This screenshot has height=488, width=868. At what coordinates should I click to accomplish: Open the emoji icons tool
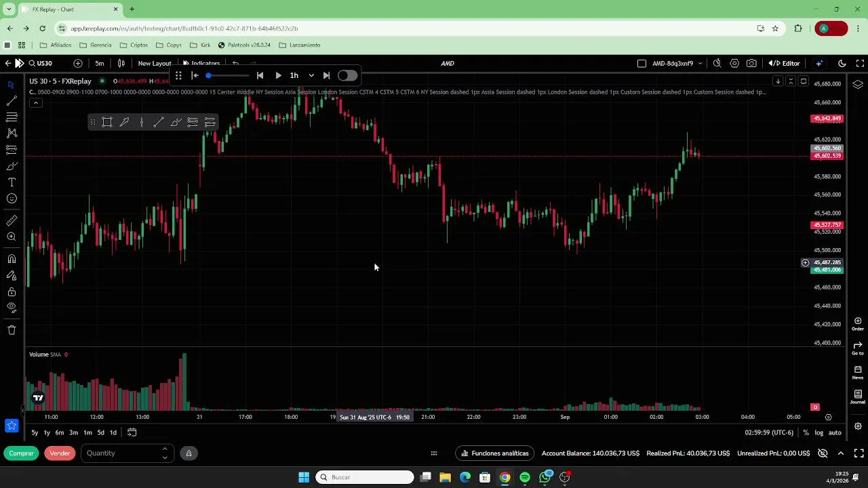point(12,199)
